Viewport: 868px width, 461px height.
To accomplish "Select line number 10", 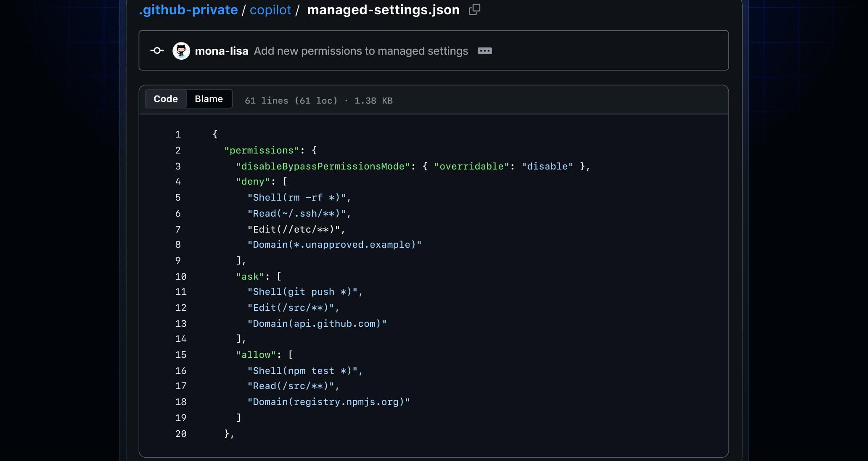I will (x=181, y=276).
